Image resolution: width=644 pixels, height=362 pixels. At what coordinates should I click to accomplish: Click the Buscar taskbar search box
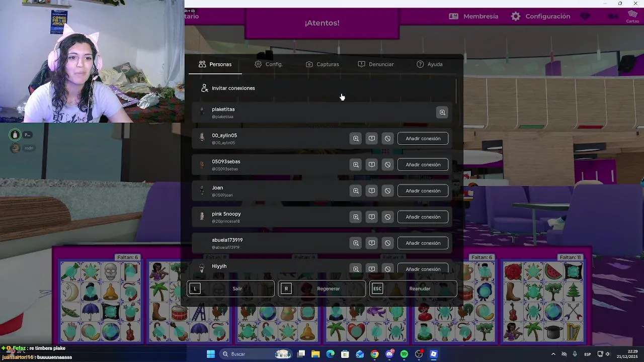coord(257,354)
